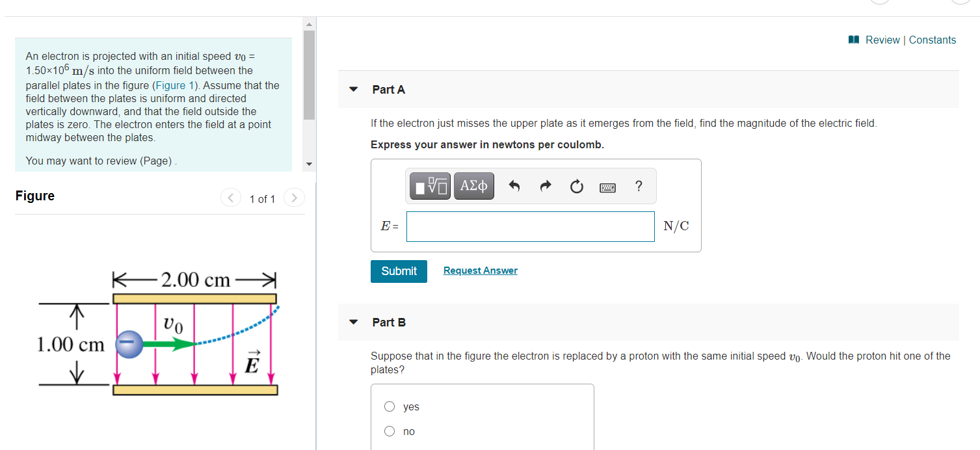
Task: Click the undo arrow in the answer toolbar
Action: (x=514, y=186)
